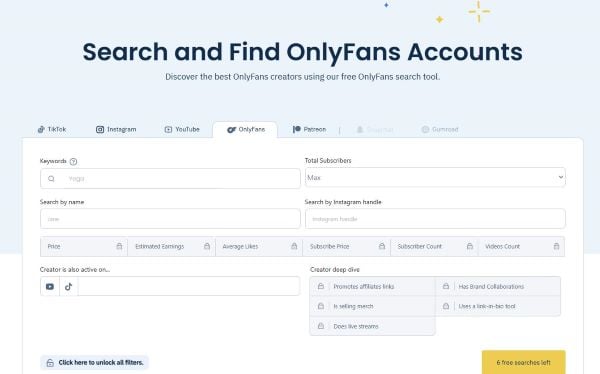Viewport: 600px width, 374px height.
Task: Toggle the YouTube icon under Creator is also active on
Action: click(50, 286)
